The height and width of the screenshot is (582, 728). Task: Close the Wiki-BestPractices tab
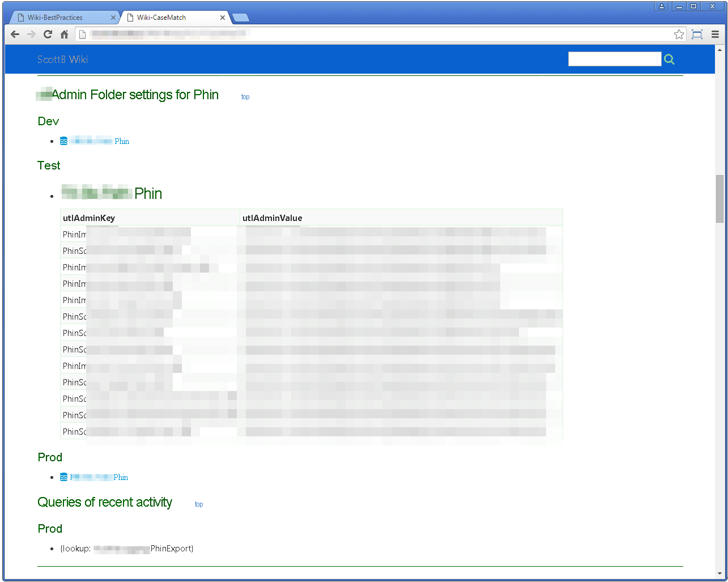click(113, 18)
